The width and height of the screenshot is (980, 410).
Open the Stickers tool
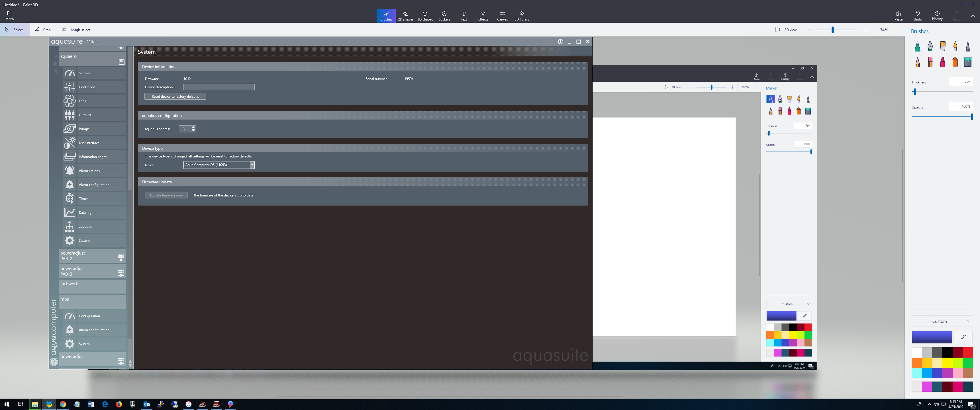tap(444, 16)
